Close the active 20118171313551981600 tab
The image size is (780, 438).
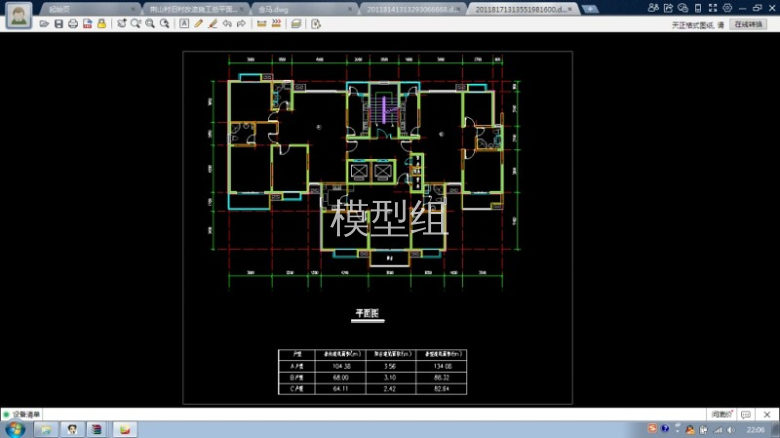coord(570,9)
